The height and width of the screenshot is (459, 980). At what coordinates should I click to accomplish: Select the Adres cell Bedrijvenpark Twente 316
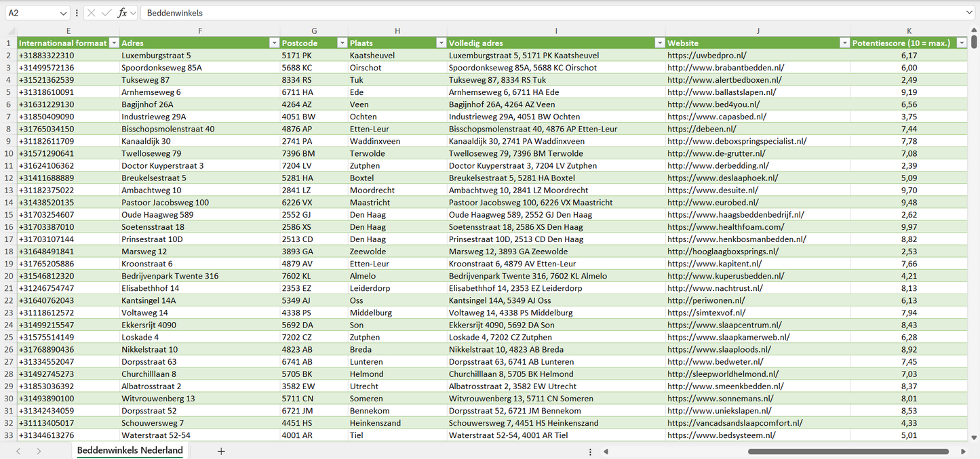click(200, 276)
